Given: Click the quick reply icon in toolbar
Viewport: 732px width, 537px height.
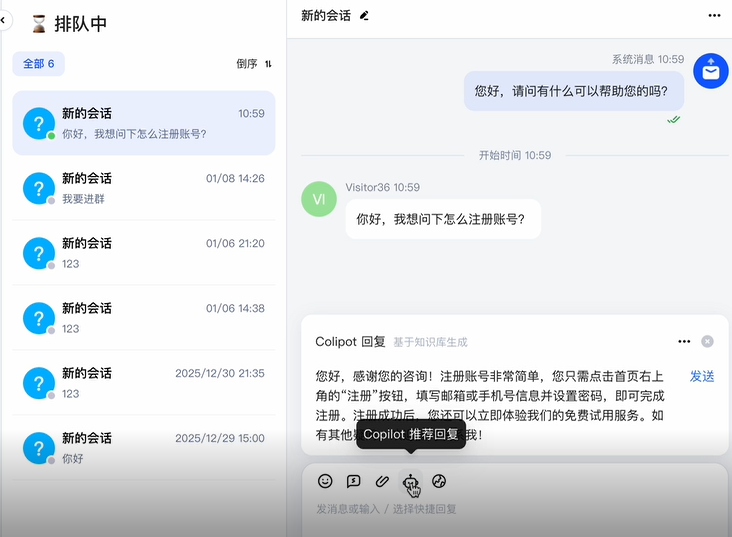Looking at the screenshot, I should point(353,481).
